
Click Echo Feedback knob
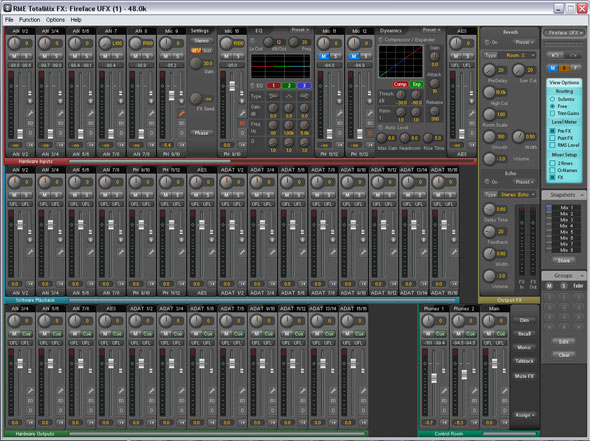tap(489, 231)
